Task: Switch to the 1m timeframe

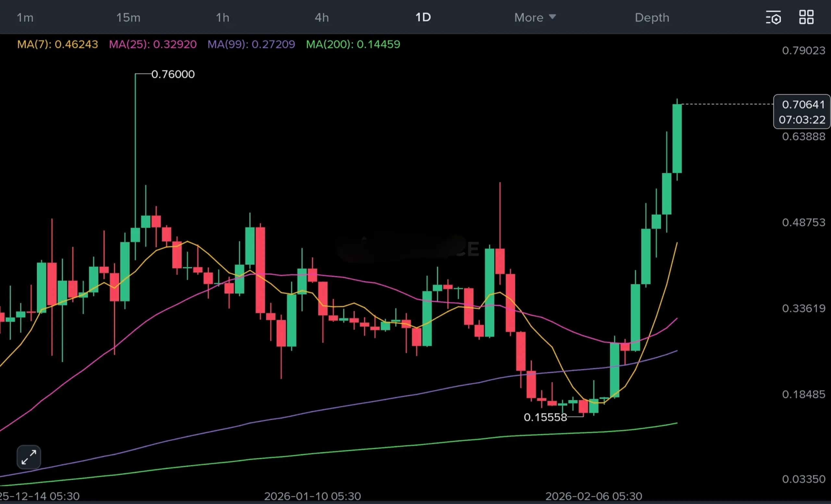Action: (25, 18)
